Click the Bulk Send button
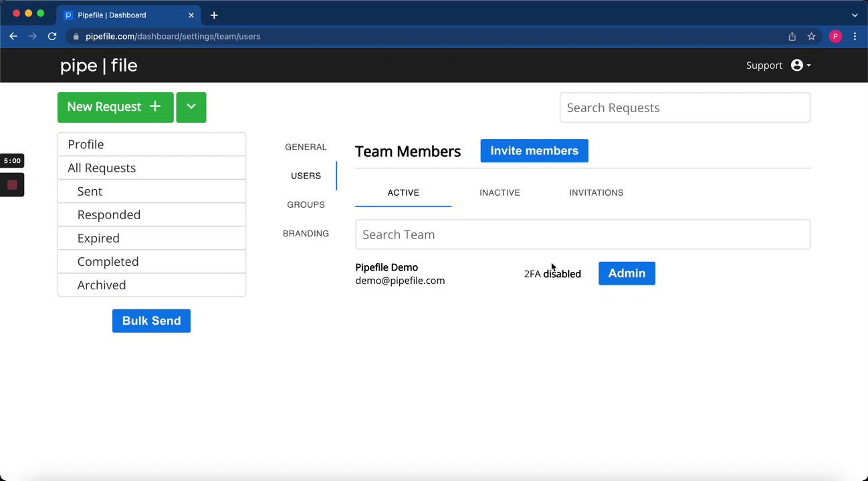The image size is (868, 481). click(151, 321)
